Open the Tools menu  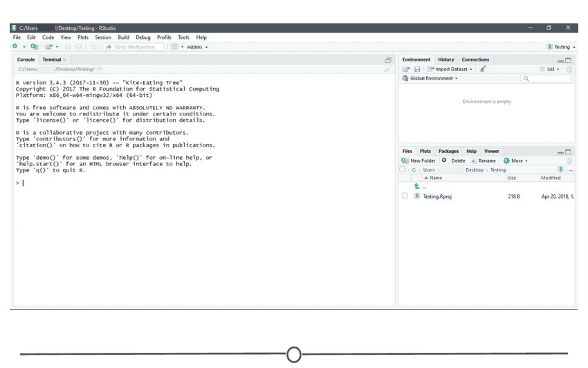point(184,37)
